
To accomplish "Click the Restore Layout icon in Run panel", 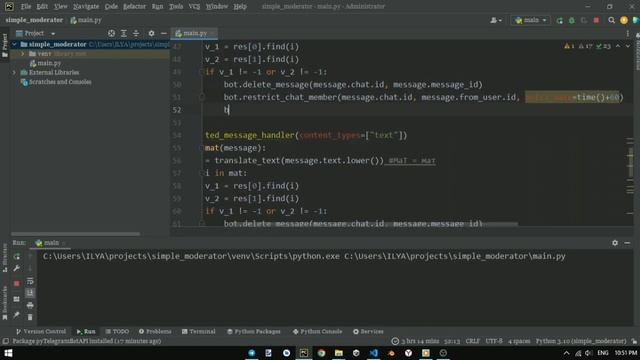I will pos(17,299).
